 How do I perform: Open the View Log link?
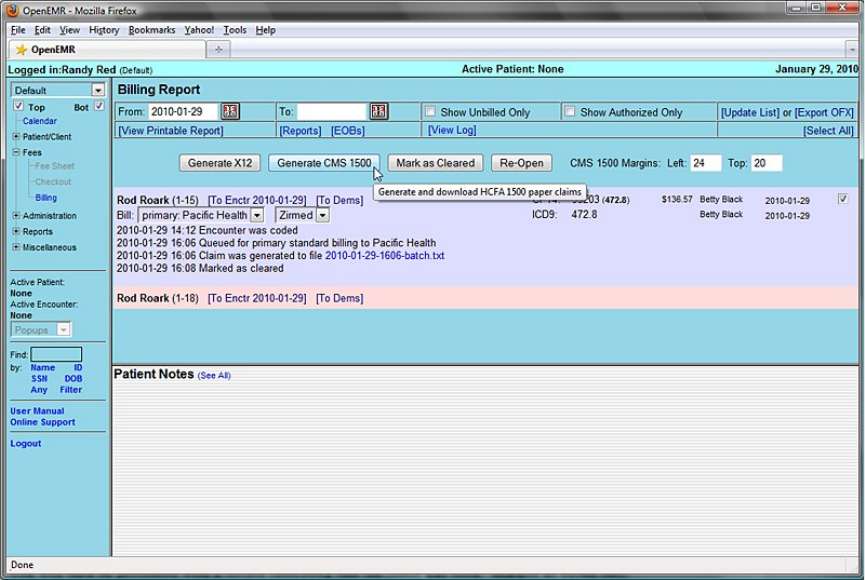[452, 130]
